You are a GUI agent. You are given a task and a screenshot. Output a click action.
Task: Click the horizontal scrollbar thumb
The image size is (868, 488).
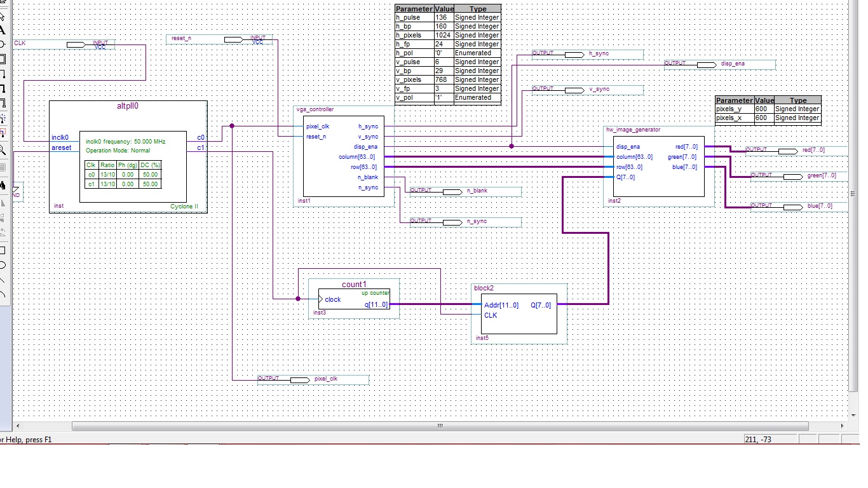(x=440, y=426)
